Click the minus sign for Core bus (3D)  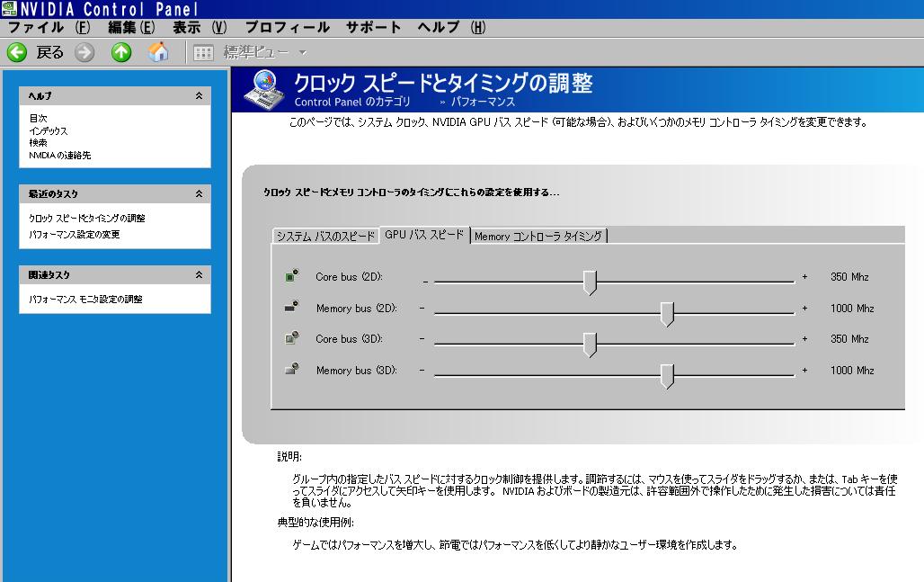tap(422, 338)
